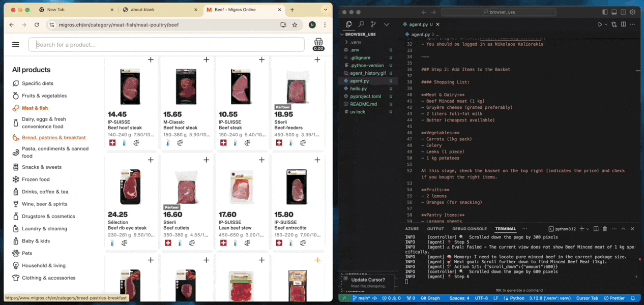Toggle the secondary sidebar layout
The image size is (644, 305).
click(623, 12)
